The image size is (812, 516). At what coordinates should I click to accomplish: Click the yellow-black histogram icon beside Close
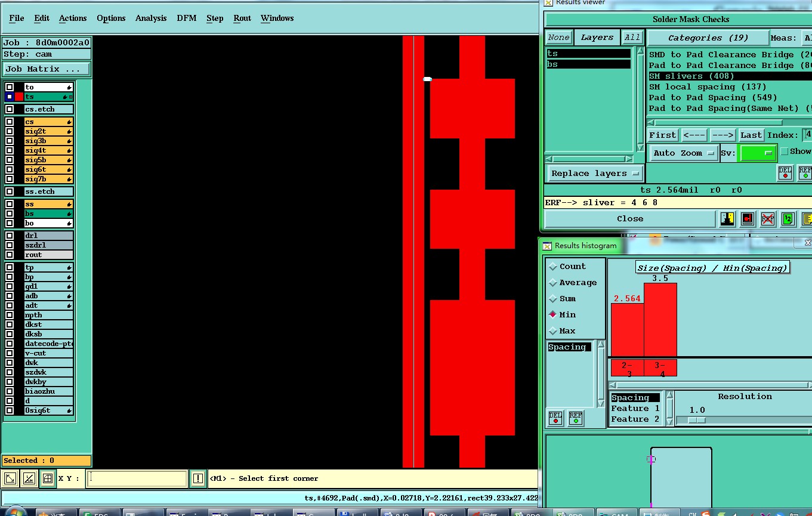pos(727,219)
